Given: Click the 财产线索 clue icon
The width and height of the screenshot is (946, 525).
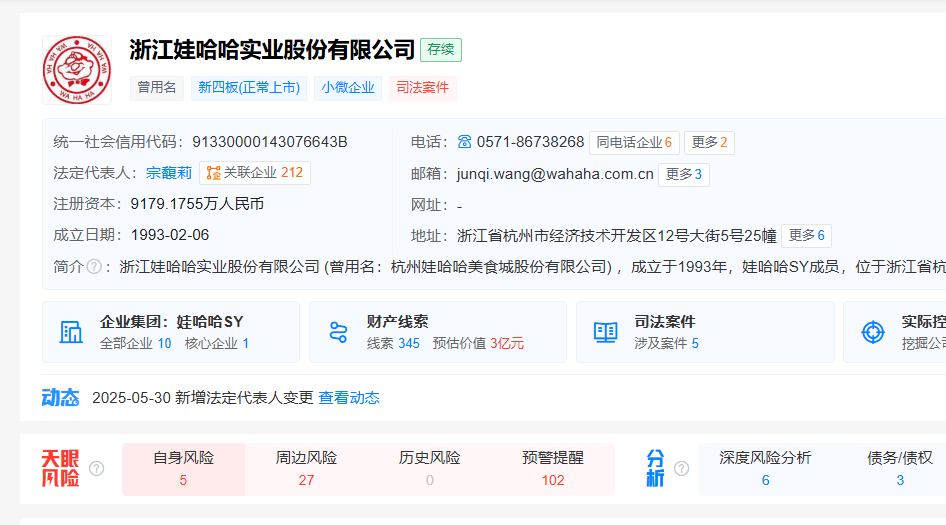Looking at the screenshot, I should [x=338, y=332].
